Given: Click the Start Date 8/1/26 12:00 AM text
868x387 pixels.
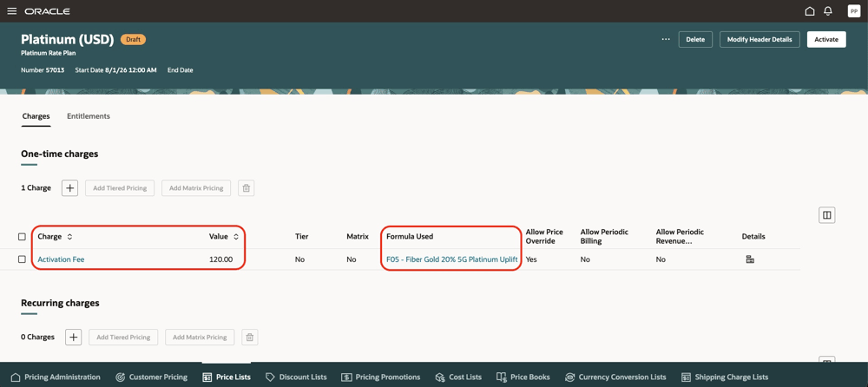Looking at the screenshot, I should tap(115, 70).
